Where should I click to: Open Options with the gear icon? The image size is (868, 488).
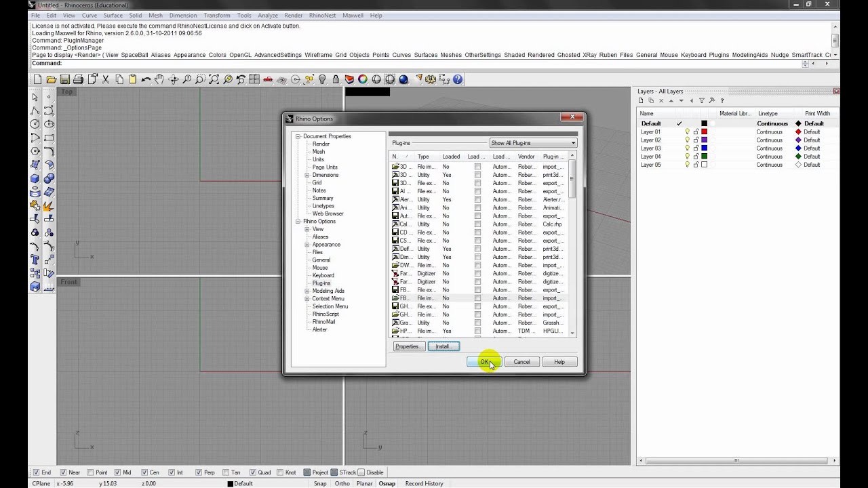coord(431,79)
